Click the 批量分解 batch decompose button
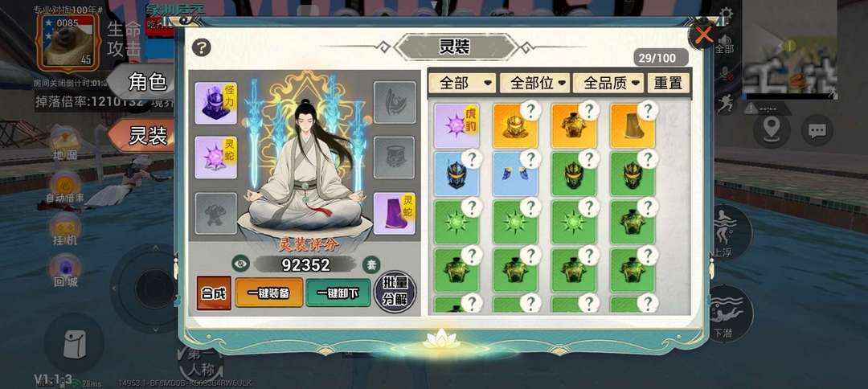This screenshot has width=868, height=389. 395,291
